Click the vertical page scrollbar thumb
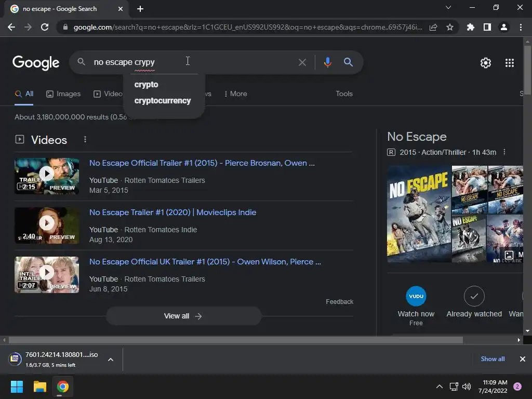This screenshot has height=399, width=532. (527, 70)
